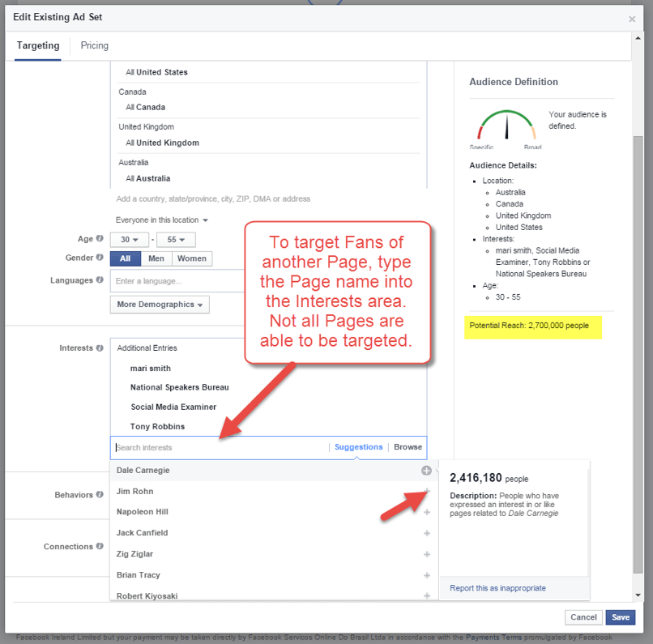Cancel editing the ad set
The height and width of the screenshot is (644, 653).
pyautogui.click(x=583, y=617)
